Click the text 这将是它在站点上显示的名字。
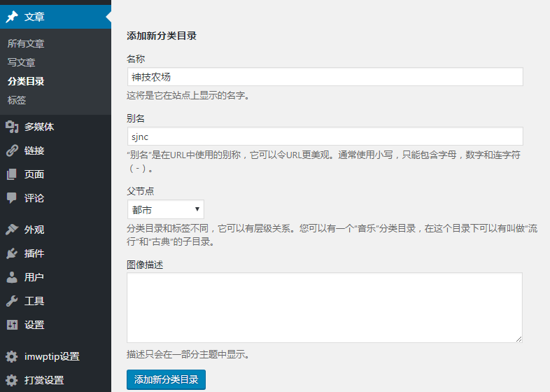 (188, 95)
